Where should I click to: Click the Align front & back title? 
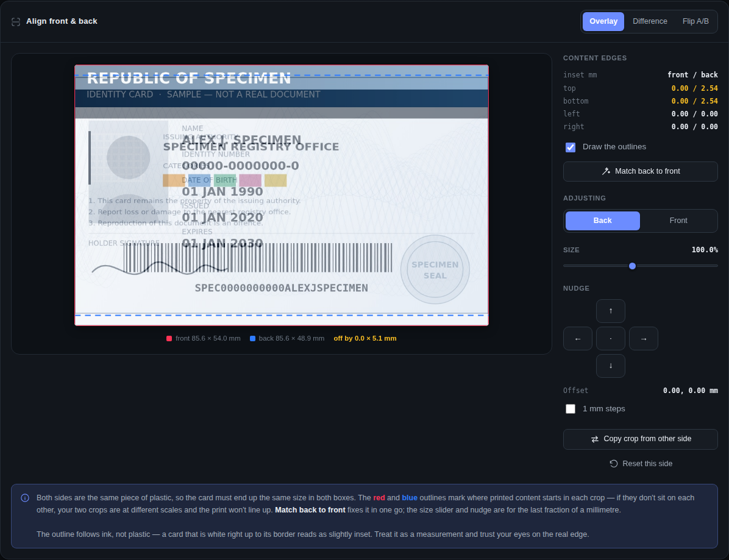click(62, 21)
